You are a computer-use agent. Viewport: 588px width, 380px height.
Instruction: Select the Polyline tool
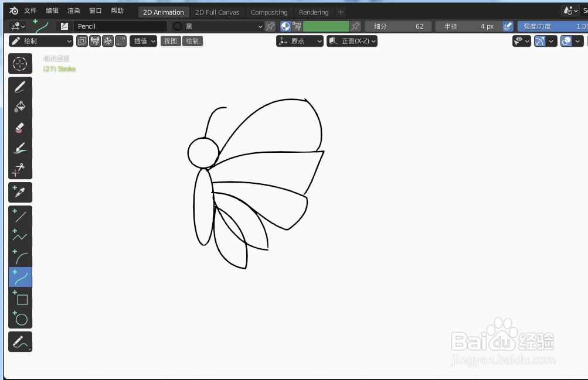[x=21, y=236]
